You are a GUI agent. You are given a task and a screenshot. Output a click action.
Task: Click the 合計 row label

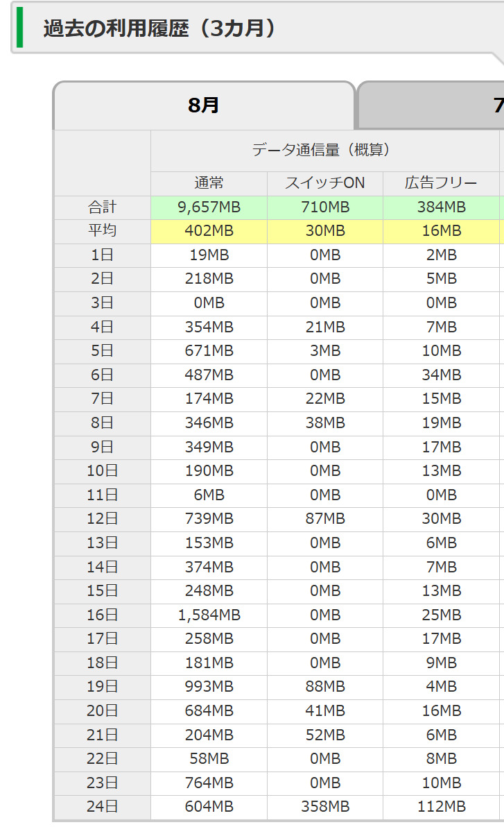click(x=103, y=207)
